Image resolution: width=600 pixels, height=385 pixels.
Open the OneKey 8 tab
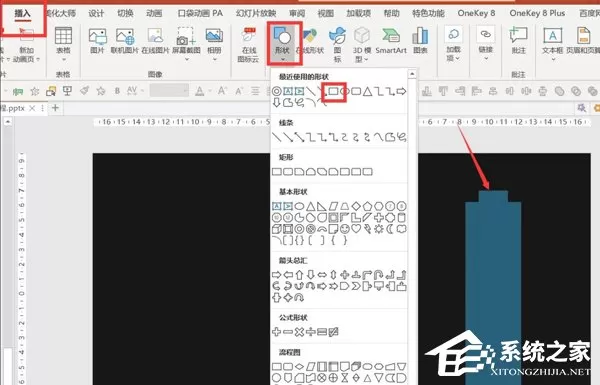[476, 13]
